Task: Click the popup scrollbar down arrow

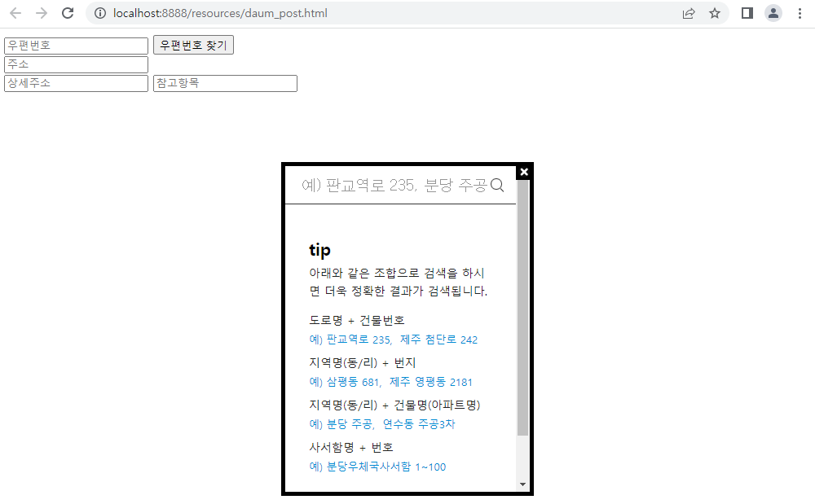Action: point(523,484)
